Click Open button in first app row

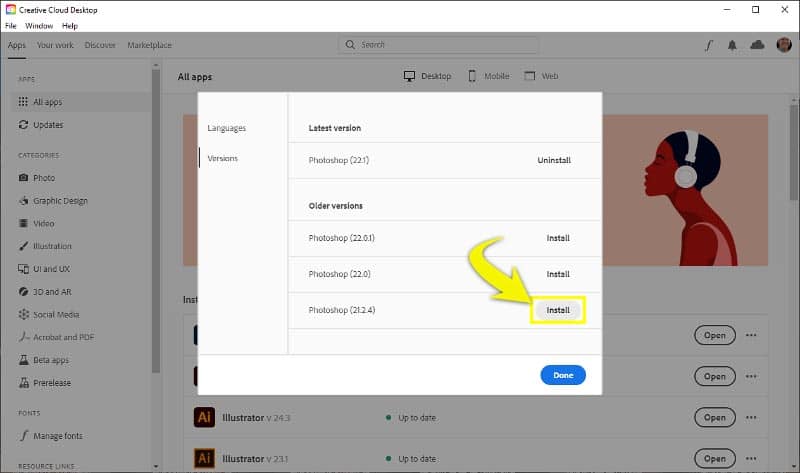coord(715,335)
